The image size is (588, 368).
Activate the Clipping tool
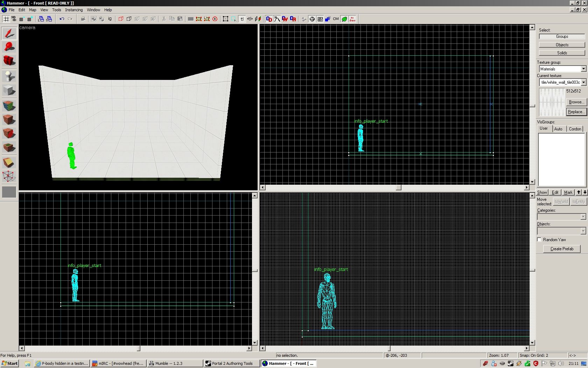[9, 162]
